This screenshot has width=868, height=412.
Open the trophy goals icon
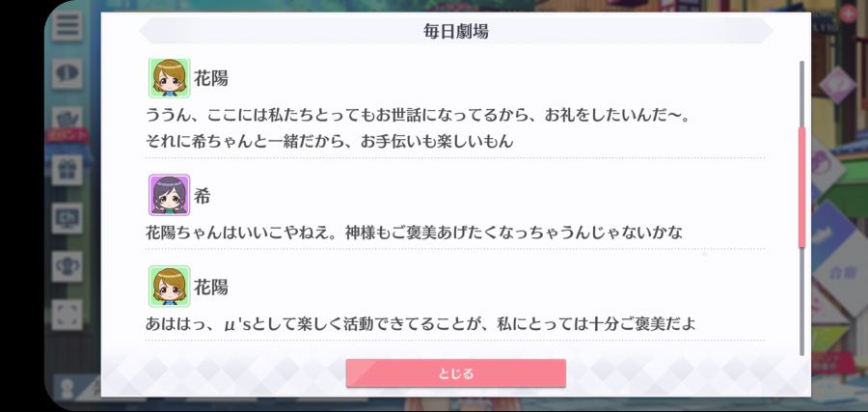click(x=67, y=266)
